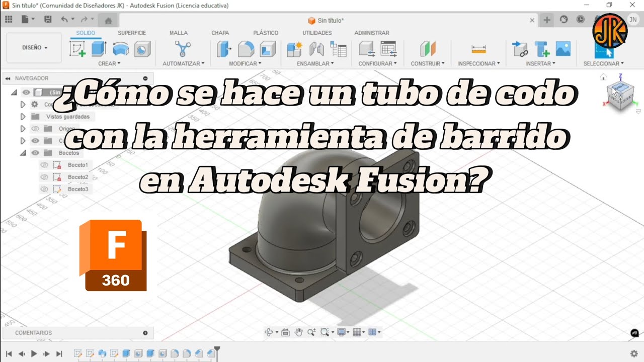Select the Extrude tool
This screenshot has width=644, height=362.
point(99,49)
